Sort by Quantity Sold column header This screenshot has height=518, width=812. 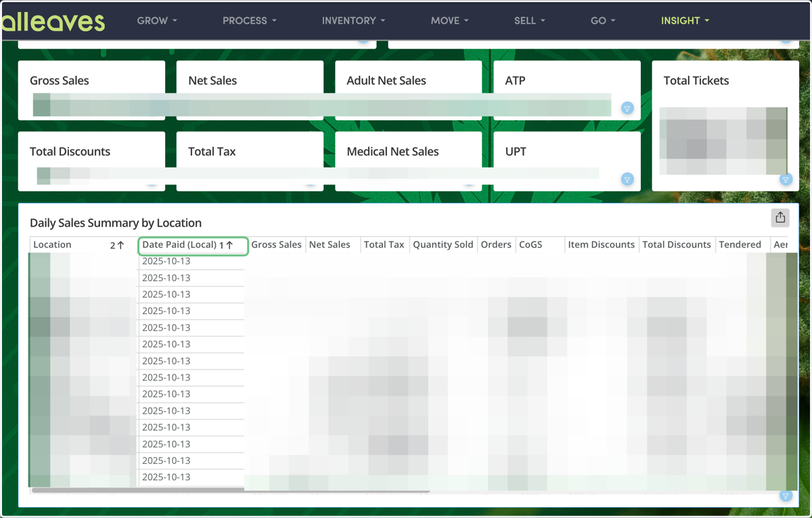(443, 245)
